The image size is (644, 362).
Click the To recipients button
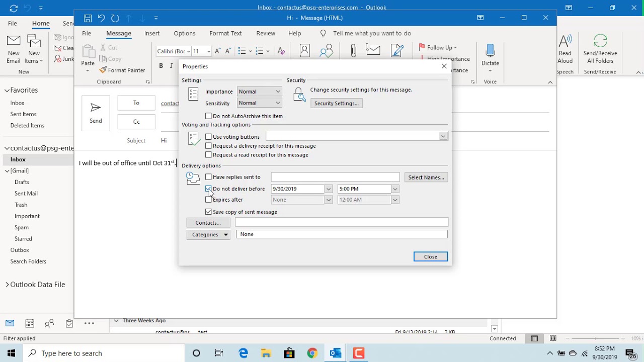[x=136, y=103]
